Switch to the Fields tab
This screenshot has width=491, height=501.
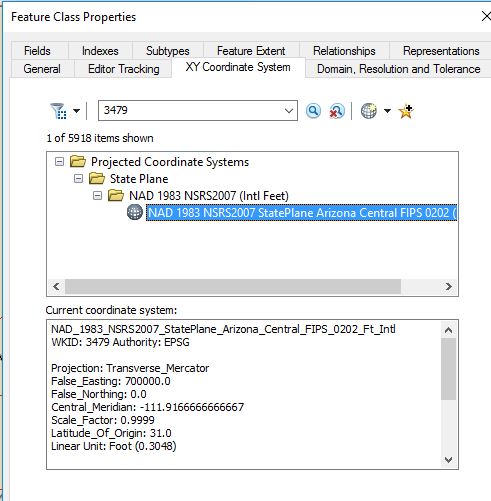click(37, 51)
